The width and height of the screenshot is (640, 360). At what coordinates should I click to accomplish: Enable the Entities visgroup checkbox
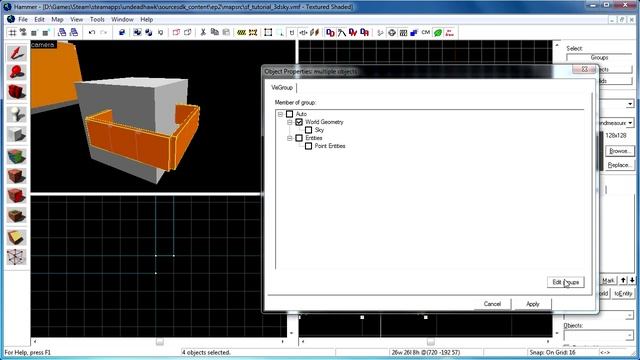pyautogui.click(x=299, y=138)
